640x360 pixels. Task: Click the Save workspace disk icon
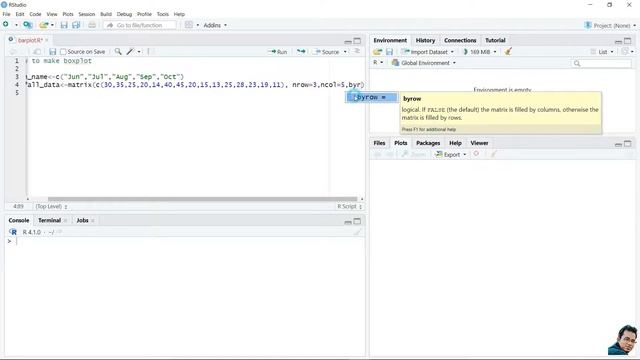(x=389, y=52)
